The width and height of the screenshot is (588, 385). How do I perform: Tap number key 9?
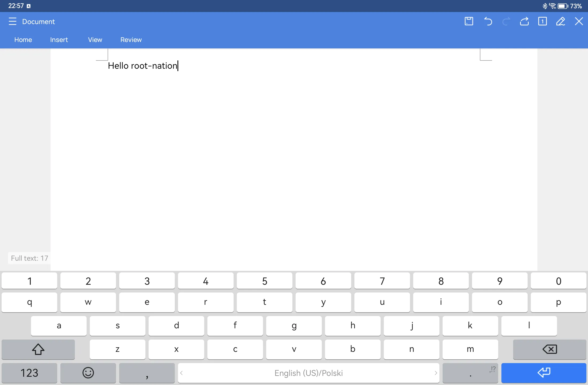tap(500, 281)
